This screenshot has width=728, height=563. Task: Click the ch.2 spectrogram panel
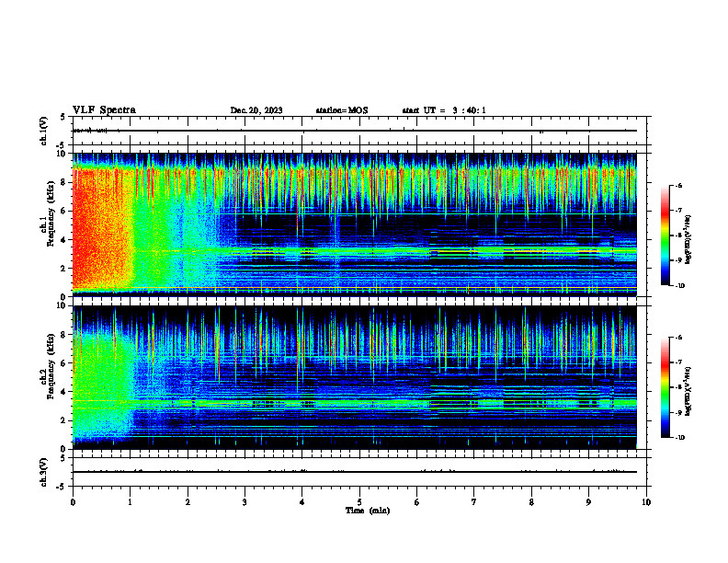(354, 377)
